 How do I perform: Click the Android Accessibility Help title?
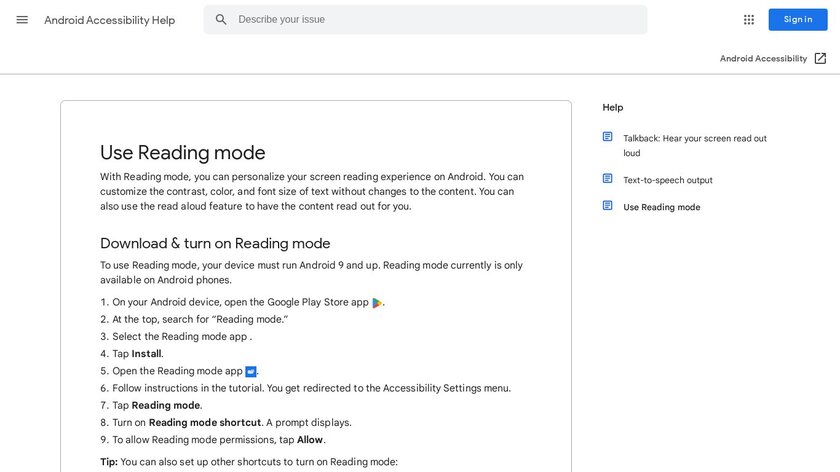(109, 20)
